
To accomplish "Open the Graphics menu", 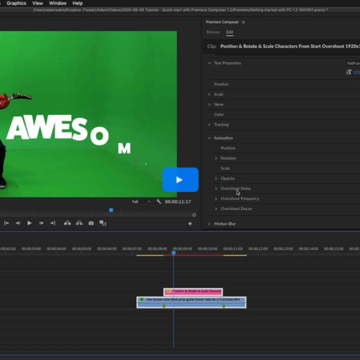I will coord(16,3).
